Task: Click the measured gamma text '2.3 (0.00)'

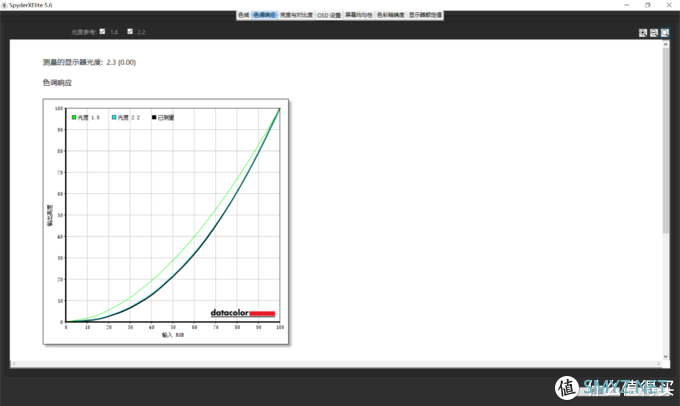Action: [121, 62]
